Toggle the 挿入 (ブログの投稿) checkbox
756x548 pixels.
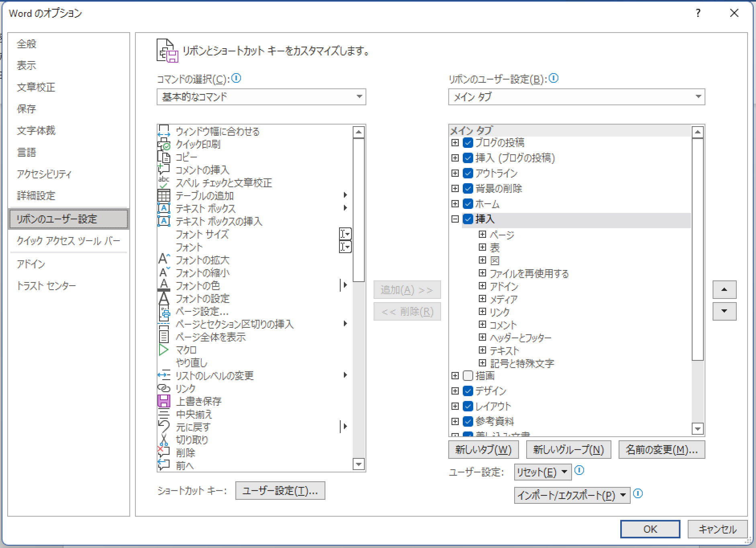468,158
